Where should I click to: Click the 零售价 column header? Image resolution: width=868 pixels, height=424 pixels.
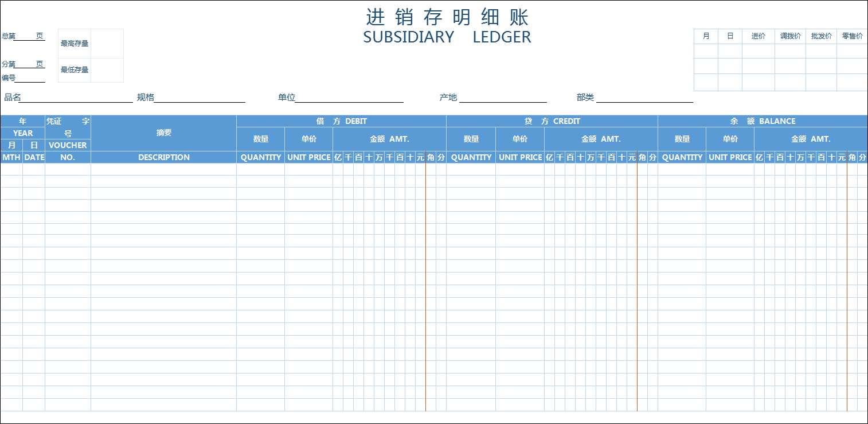852,35
